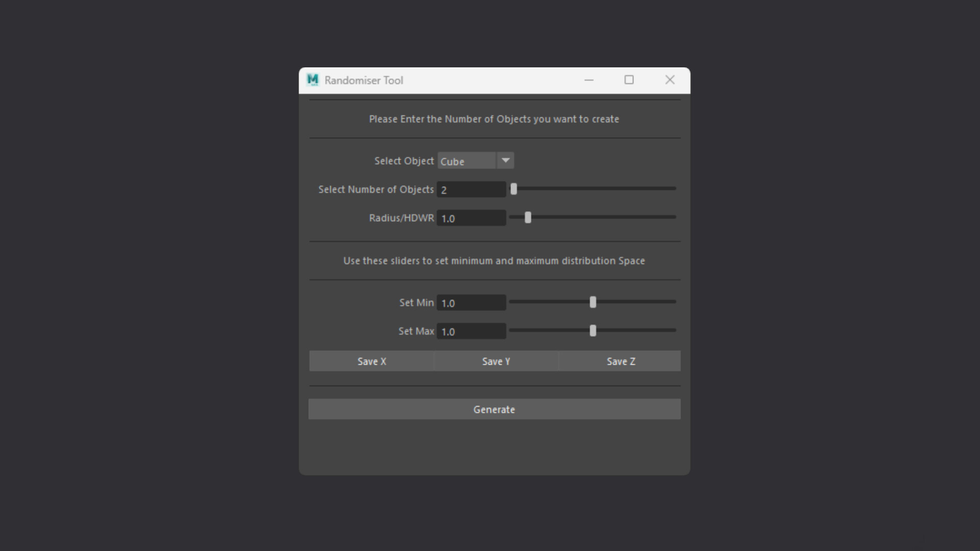Click the Radius/HDWR value field
The image size is (980, 551).
(471, 218)
